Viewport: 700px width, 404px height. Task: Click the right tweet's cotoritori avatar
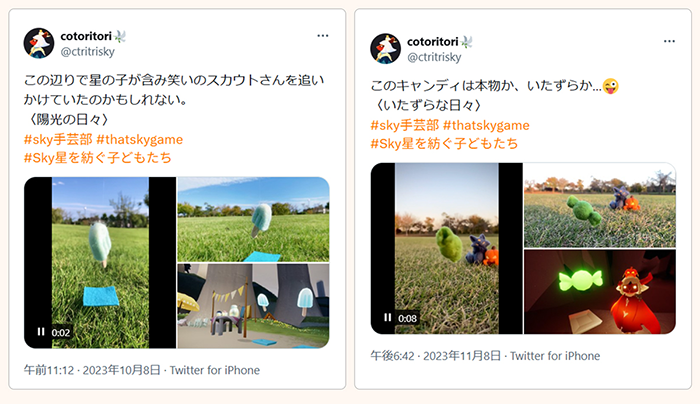(x=385, y=49)
